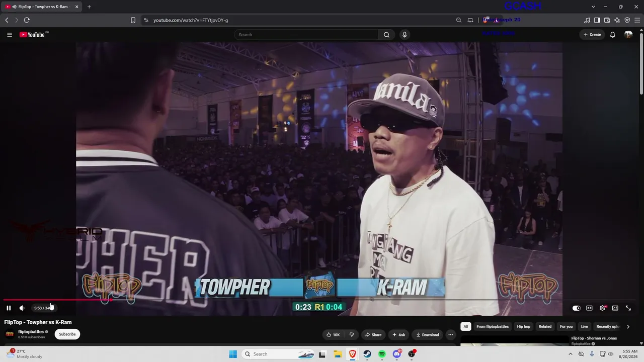The width and height of the screenshot is (644, 362).
Task: Pause the video playback
Action: click(9, 308)
